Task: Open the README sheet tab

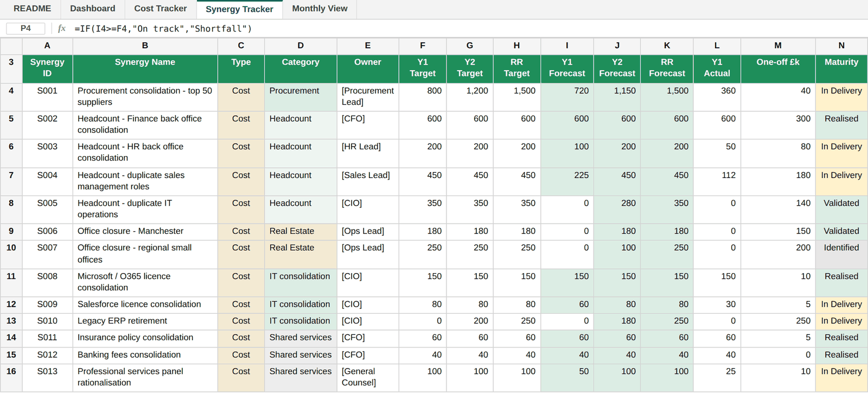Action: point(32,9)
